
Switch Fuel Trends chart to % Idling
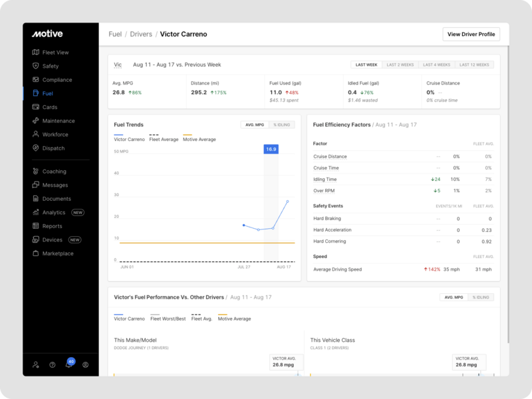pos(283,125)
